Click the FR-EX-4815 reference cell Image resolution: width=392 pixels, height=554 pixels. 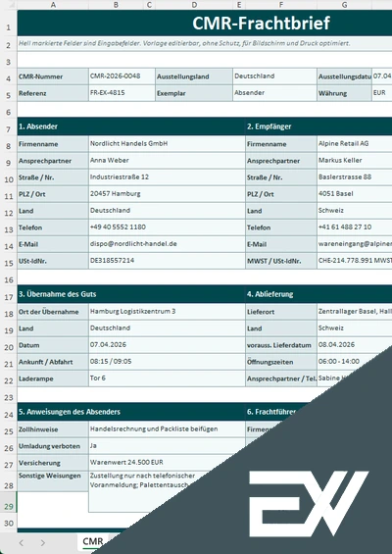pos(122,93)
